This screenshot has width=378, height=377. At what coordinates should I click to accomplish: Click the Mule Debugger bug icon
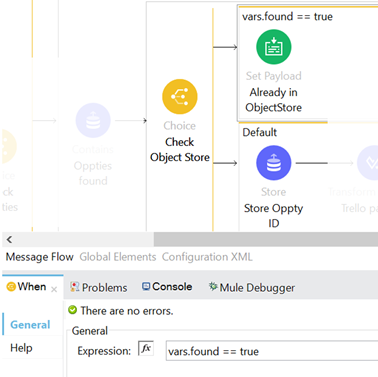[x=213, y=286]
